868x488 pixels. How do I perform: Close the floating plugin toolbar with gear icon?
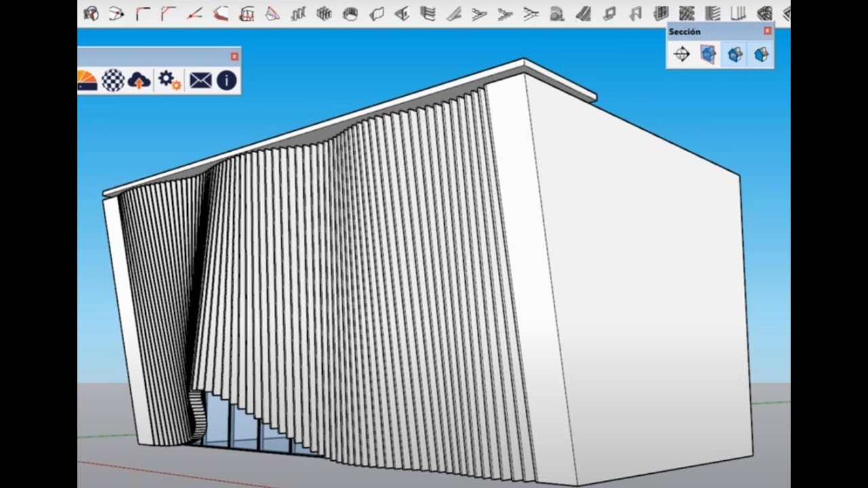point(235,57)
